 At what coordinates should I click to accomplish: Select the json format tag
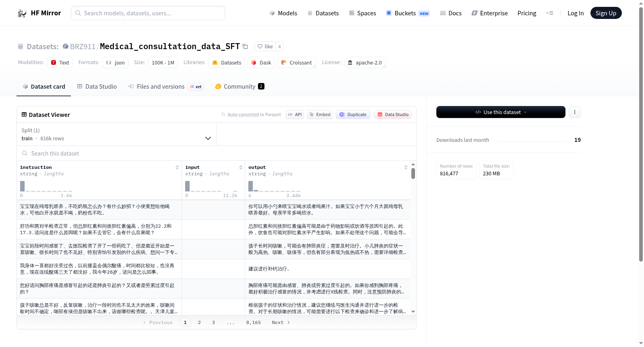[115, 62]
